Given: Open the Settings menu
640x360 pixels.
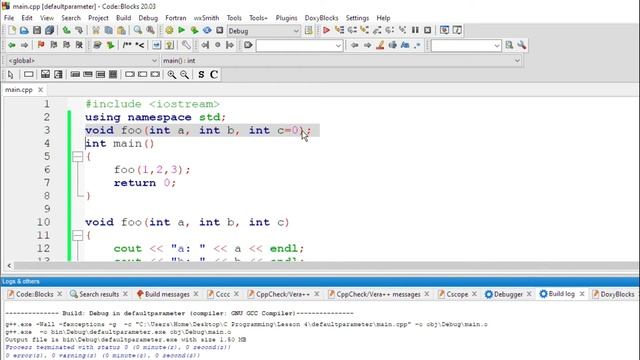Looking at the screenshot, I should (x=357, y=18).
